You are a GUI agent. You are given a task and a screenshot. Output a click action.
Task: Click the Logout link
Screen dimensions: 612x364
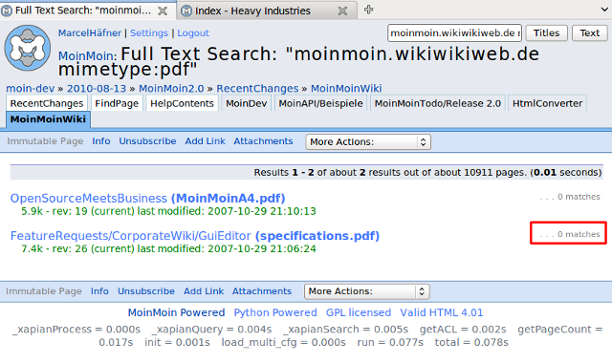193,33
